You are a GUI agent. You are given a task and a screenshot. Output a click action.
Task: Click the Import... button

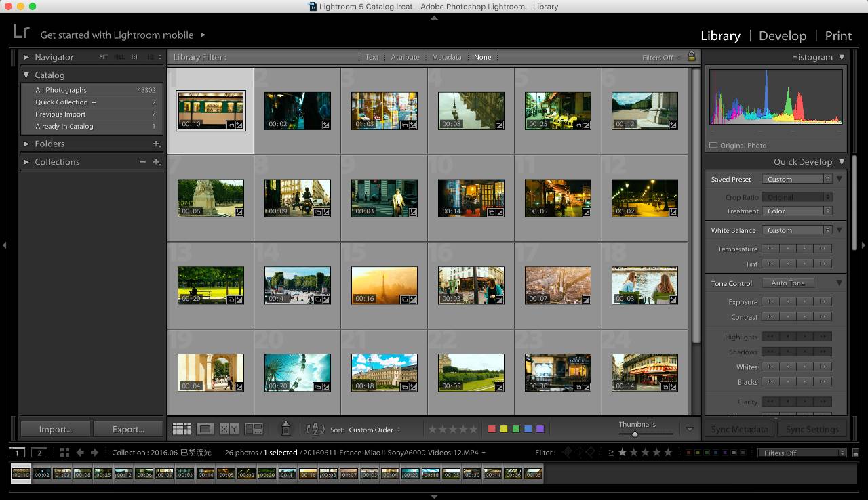55,429
